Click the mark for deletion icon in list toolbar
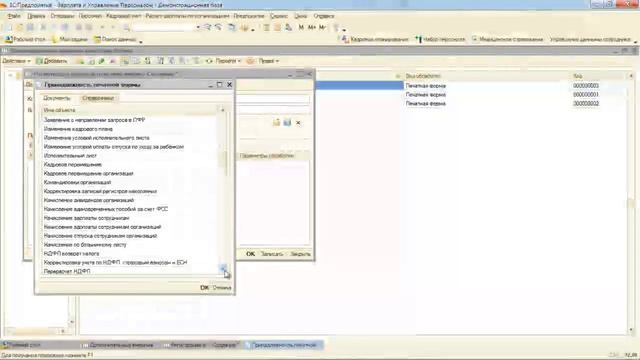 point(112,61)
